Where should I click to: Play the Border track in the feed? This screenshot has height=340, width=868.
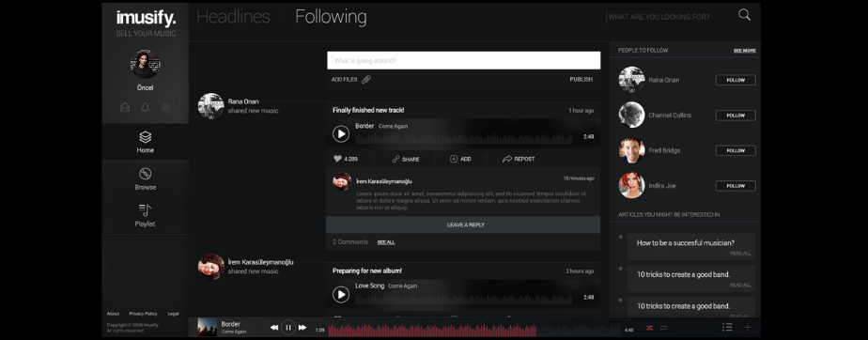[340, 134]
